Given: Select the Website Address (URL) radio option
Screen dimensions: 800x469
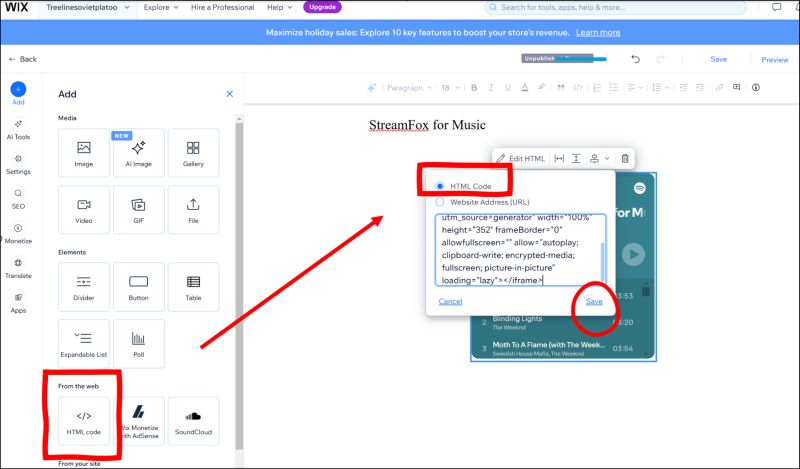Looking at the screenshot, I should tap(440, 202).
